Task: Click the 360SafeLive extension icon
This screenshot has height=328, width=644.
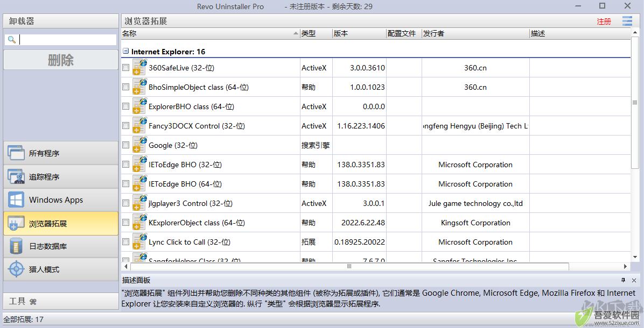Action: (x=139, y=67)
